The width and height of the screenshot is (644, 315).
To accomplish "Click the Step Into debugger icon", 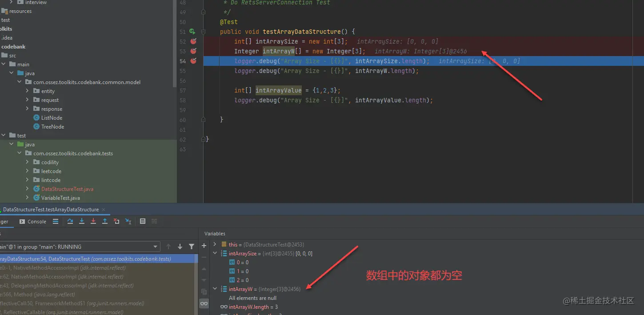I will [82, 221].
